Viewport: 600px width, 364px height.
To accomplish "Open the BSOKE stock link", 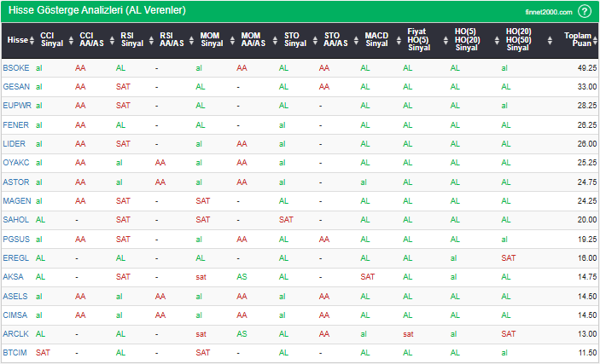I will [x=16, y=67].
